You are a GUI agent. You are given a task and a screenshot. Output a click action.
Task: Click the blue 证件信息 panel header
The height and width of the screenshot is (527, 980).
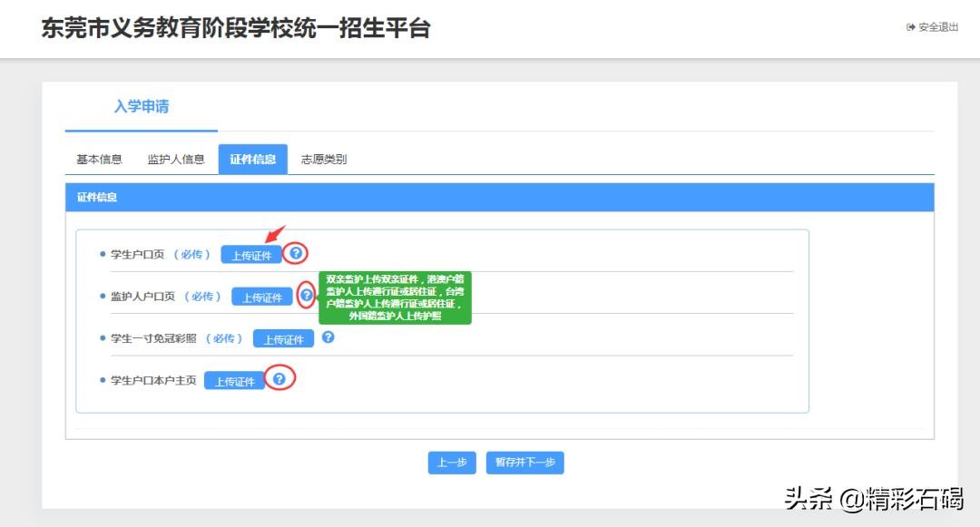pyautogui.click(x=499, y=197)
